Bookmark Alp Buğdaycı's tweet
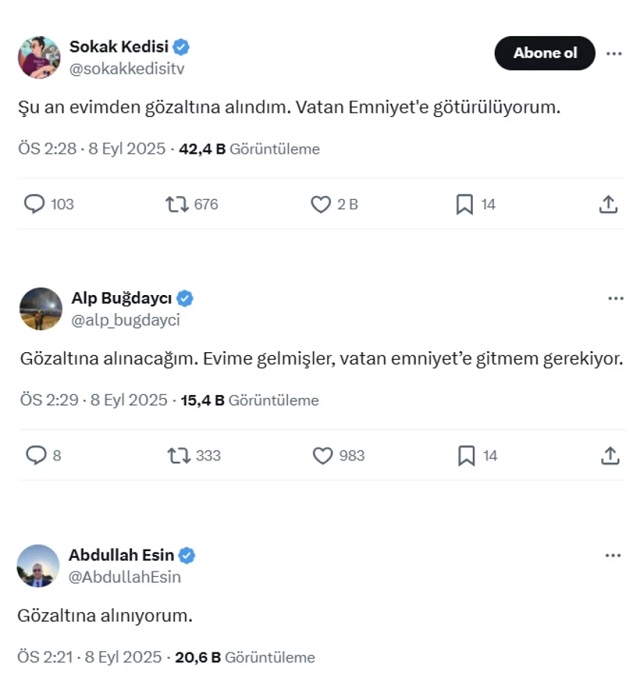 point(465,455)
